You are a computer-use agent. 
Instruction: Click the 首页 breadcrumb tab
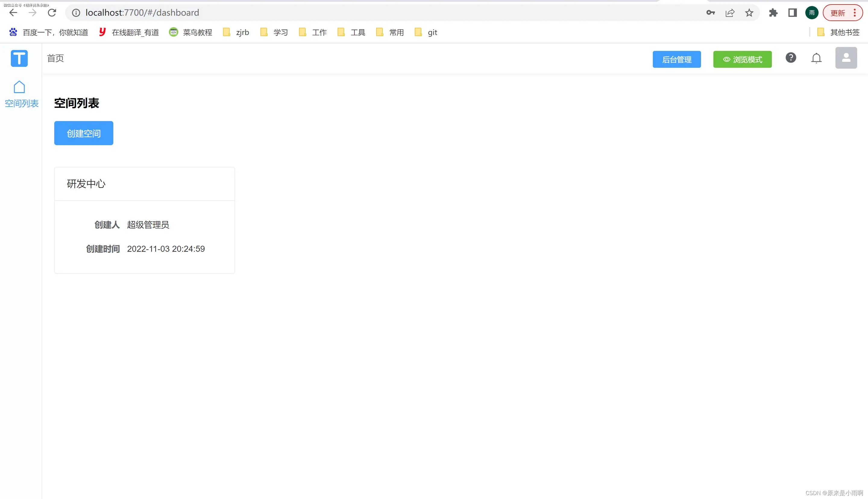pyautogui.click(x=55, y=59)
